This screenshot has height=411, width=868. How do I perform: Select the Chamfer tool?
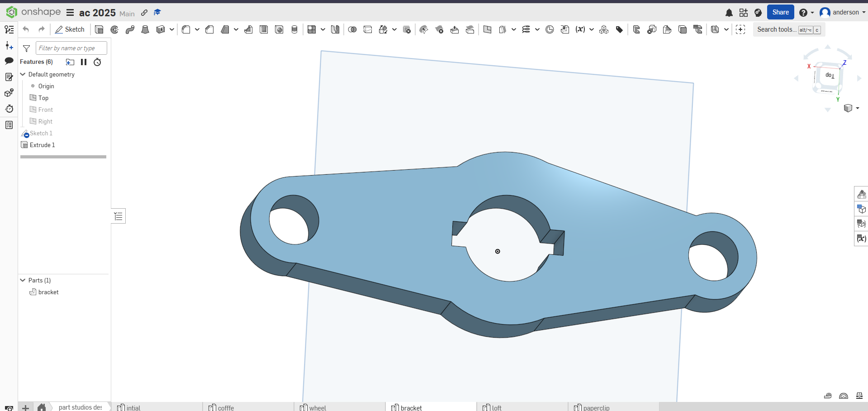click(209, 30)
